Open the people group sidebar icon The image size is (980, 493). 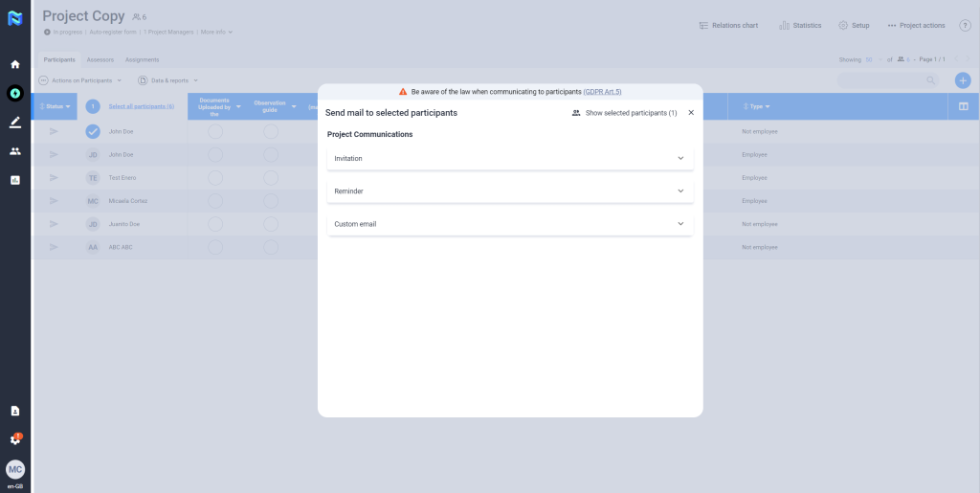(x=15, y=151)
